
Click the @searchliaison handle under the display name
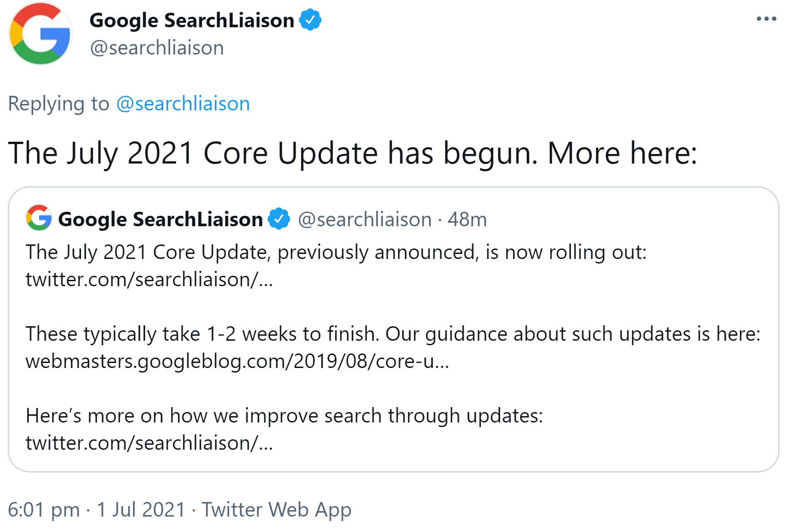click(x=157, y=47)
